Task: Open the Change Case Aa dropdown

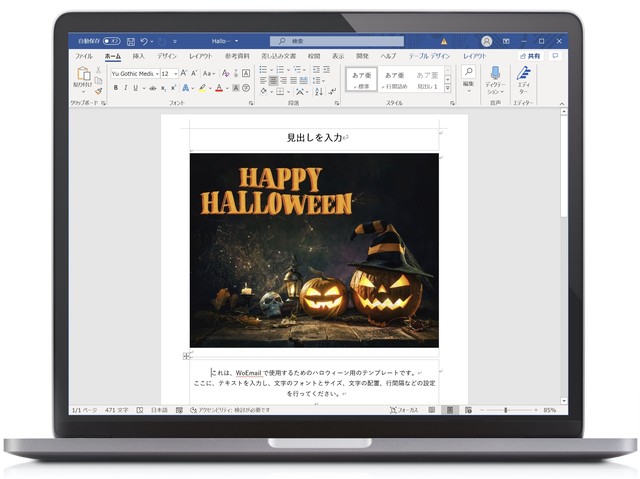Action: click(x=209, y=73)
